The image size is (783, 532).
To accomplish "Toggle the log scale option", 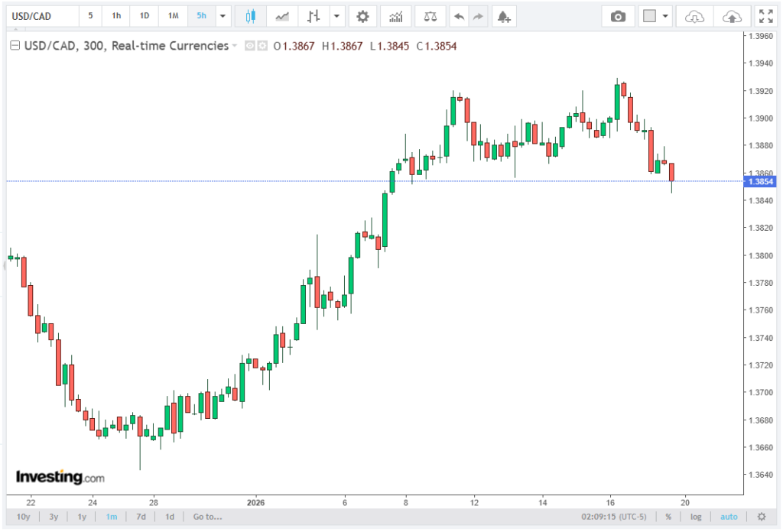I will click(x=696, y=517).
